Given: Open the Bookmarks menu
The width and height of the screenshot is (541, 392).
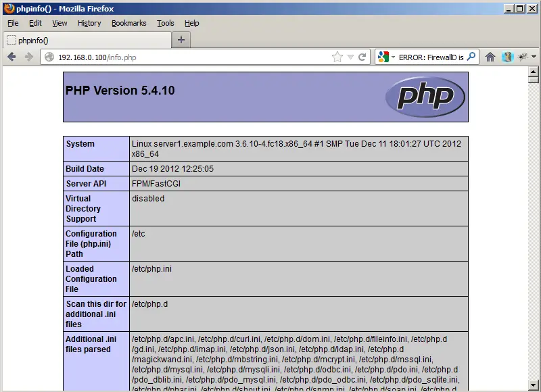Looking at the screenshot, I should coord(128,23).
